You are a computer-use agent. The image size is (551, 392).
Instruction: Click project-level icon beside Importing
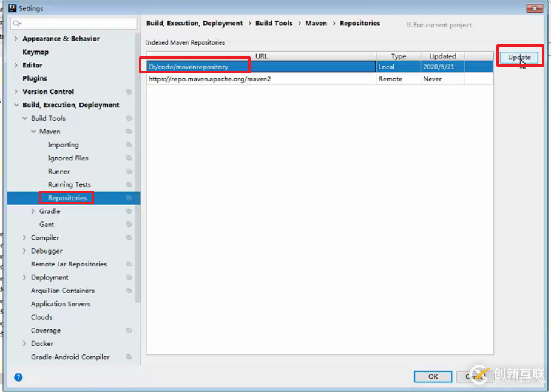129,144
